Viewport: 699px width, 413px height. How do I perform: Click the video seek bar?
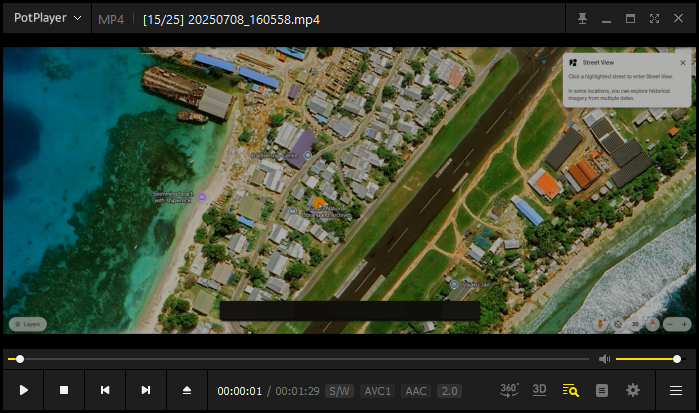tap(300, 359)
